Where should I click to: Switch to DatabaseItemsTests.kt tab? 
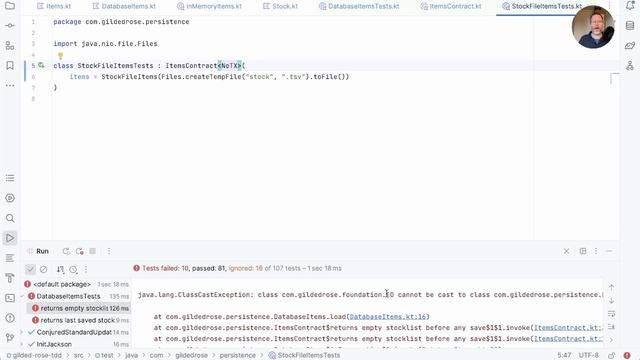[359, 6]
